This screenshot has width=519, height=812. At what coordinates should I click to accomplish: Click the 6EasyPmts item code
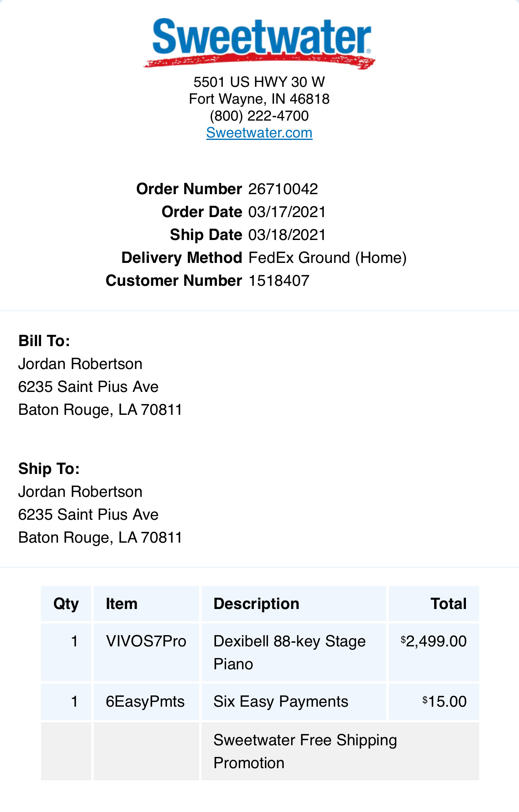(145, 701)
